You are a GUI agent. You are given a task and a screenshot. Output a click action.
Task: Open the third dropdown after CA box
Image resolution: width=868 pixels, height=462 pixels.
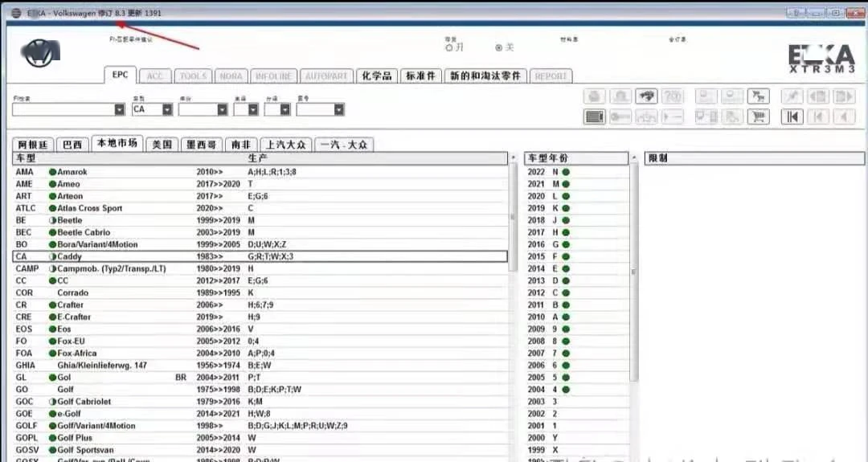[222, 109]
